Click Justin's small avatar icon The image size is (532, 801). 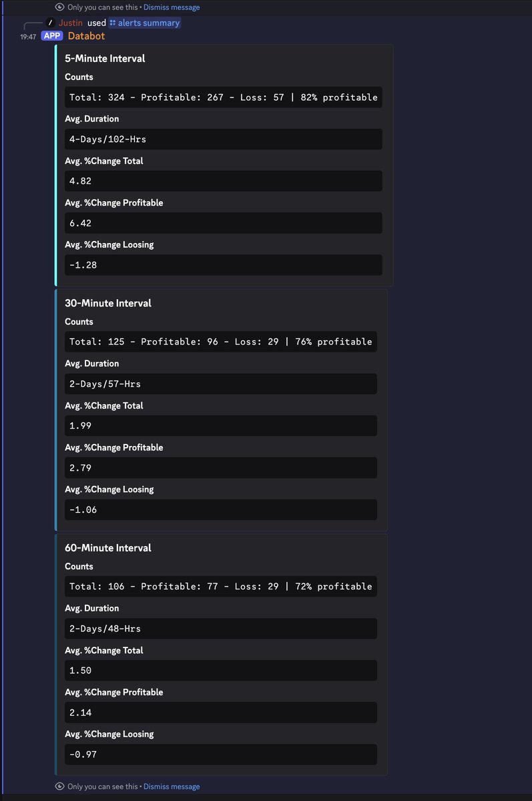pyautogui.click(x=50, y=23)
